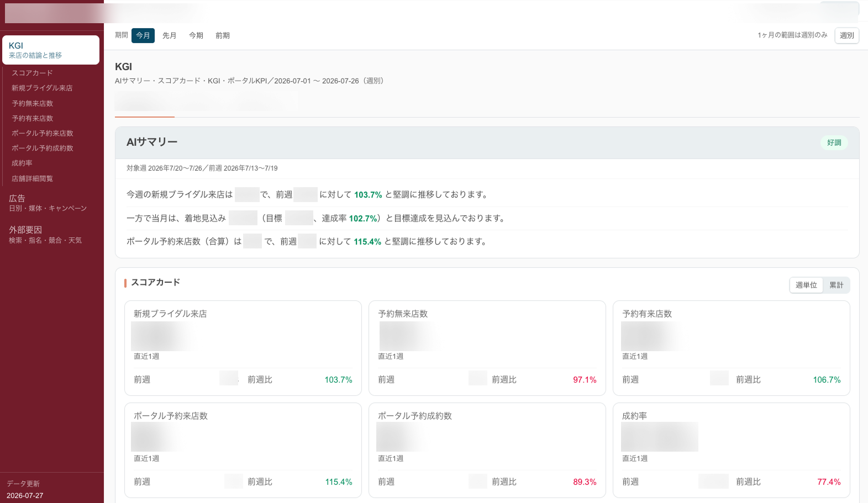Viewport: 868px width, 503px height.
Task: Click the データ更新 2026-07-27 date
Action: pos(25,496)
